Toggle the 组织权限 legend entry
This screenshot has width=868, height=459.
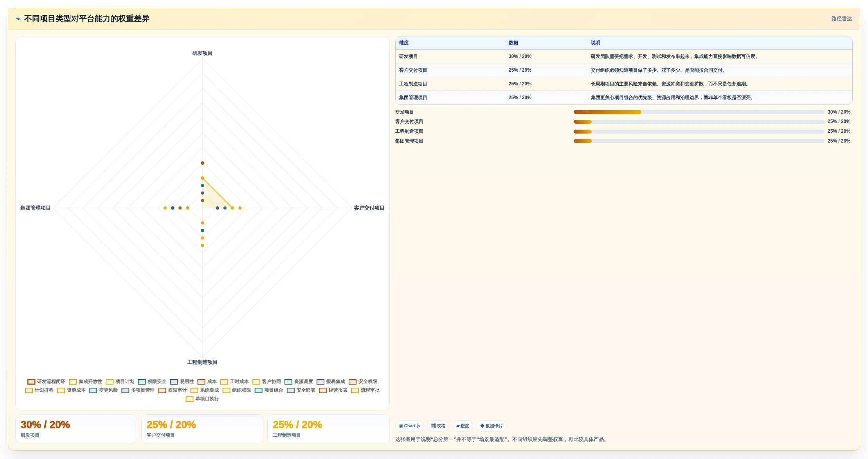(x=236, y=390)
